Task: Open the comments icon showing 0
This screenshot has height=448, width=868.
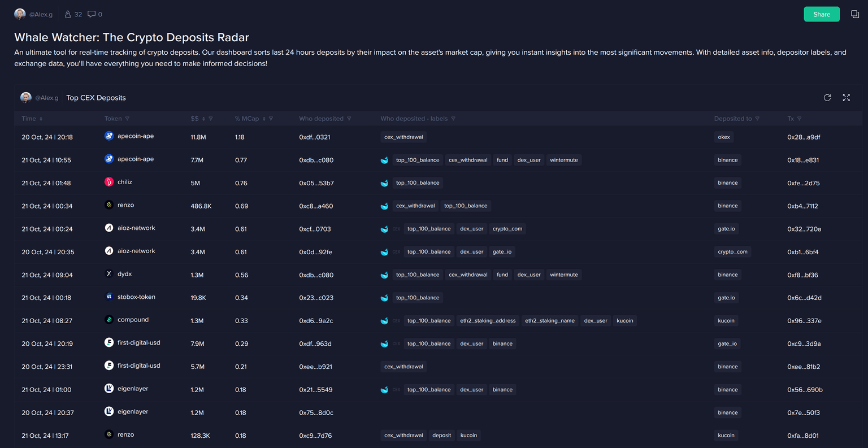Action: click(x=92, y=14)
